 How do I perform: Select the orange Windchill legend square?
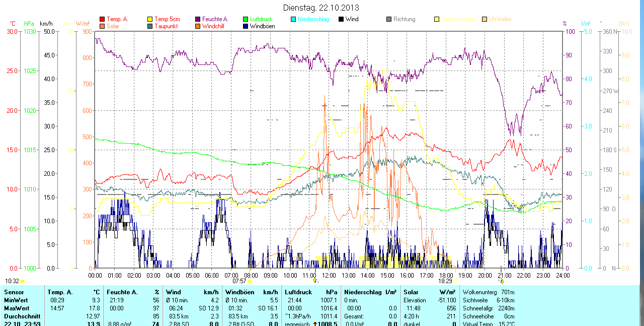pyautogui.click(x=198, y=26)
